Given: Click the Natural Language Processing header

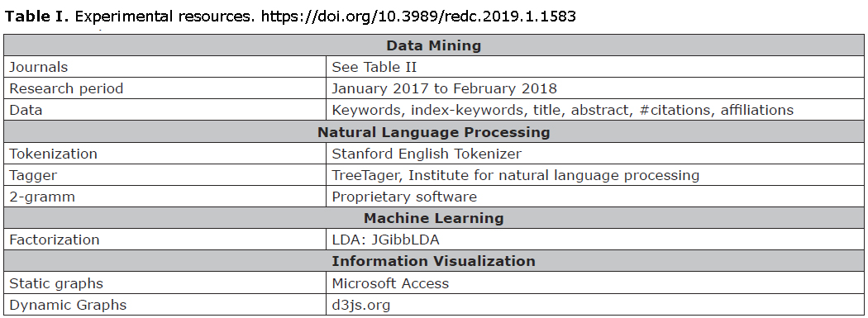Looking at the screenshot, I should (x=433, y=132).
